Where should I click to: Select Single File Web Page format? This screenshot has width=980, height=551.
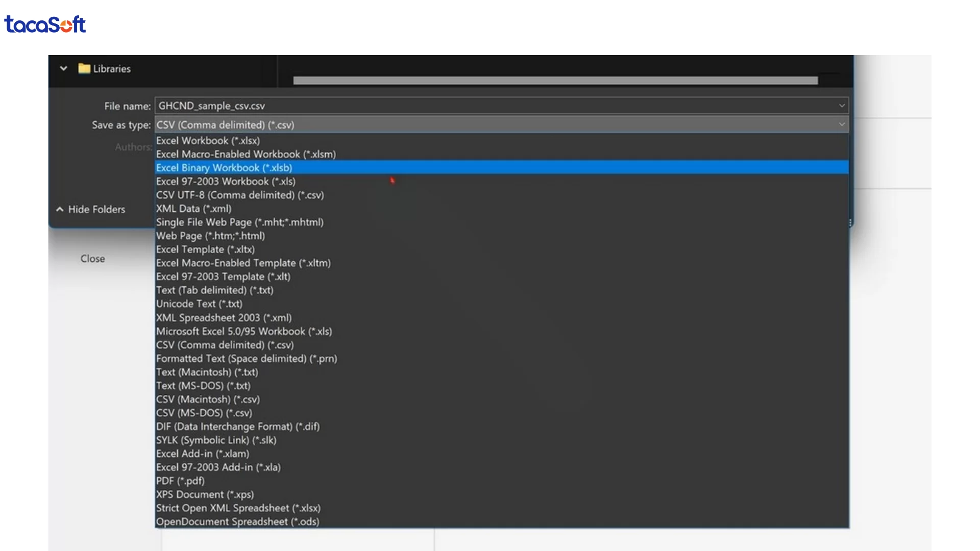point(502,222)
